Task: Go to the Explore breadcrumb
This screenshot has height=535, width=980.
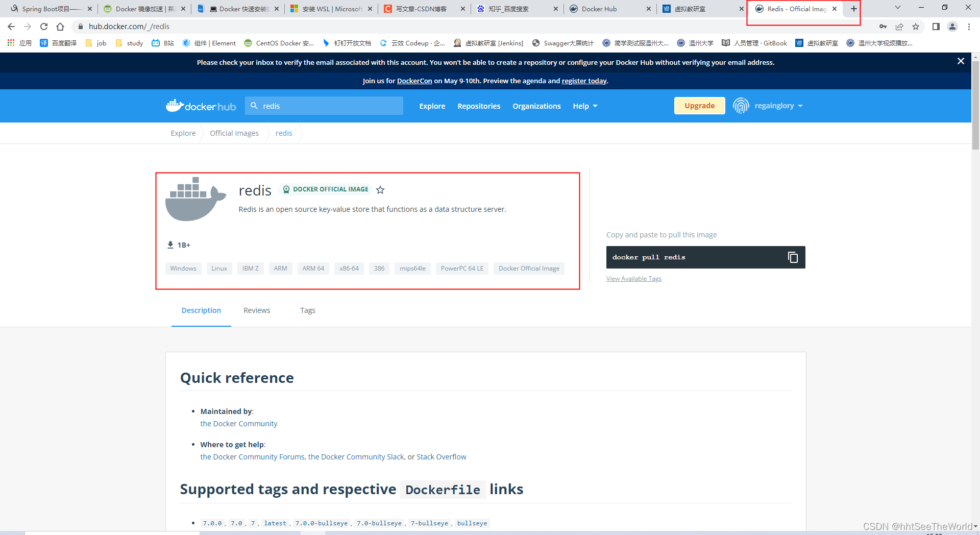Action: coord(183,133)
